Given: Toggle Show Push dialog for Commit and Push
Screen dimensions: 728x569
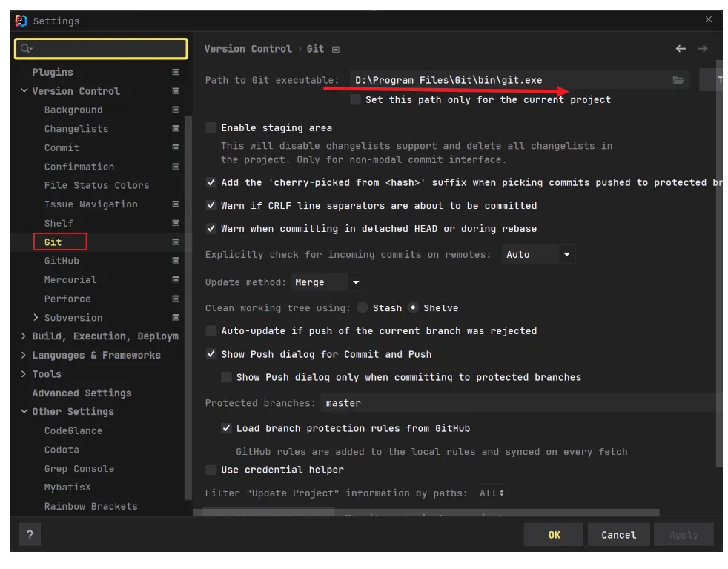Looking at the screenshot, I should [211, 354].
